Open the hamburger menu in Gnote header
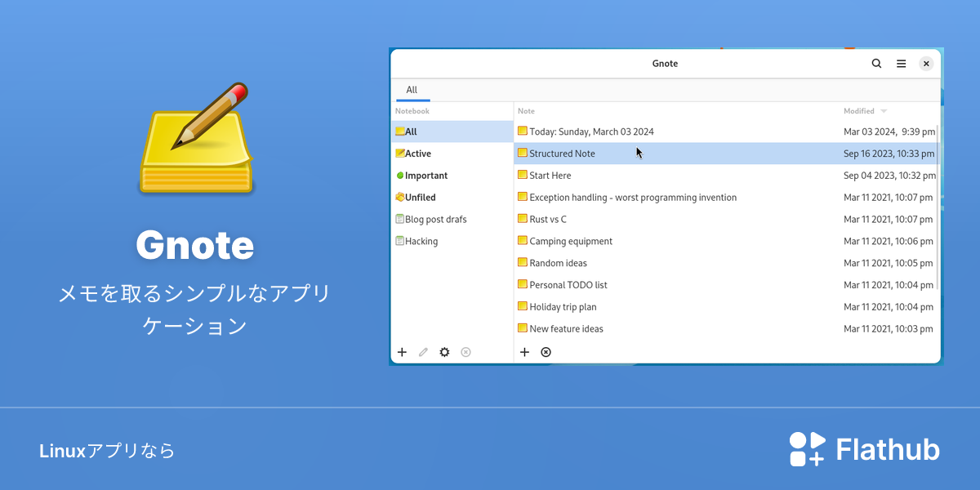Viewport: 980px width, 490px height. pyautogui.click(x=901, y=64)
